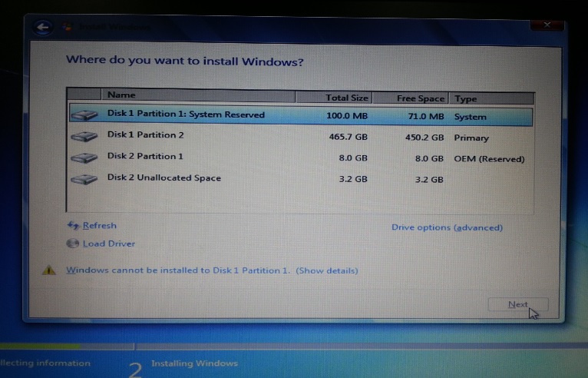The width and height of the screenshot is (588, 378).
Task: Show details of the install warning
Action: click(x=327, y=270)
